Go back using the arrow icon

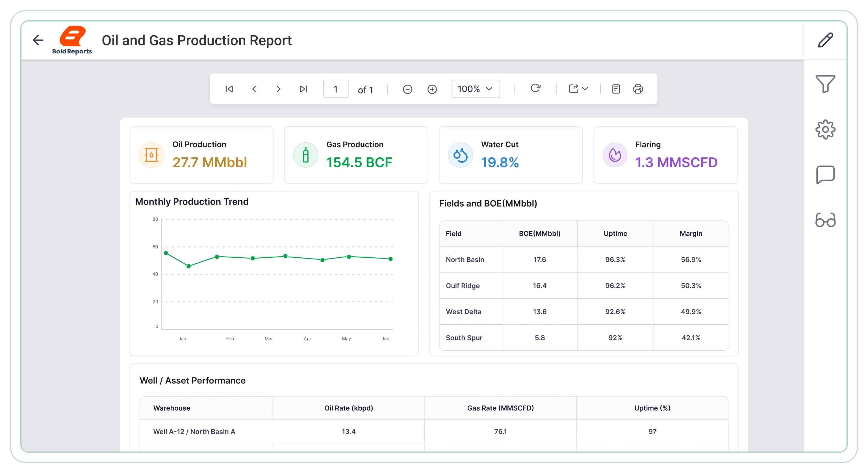[38, 40]
